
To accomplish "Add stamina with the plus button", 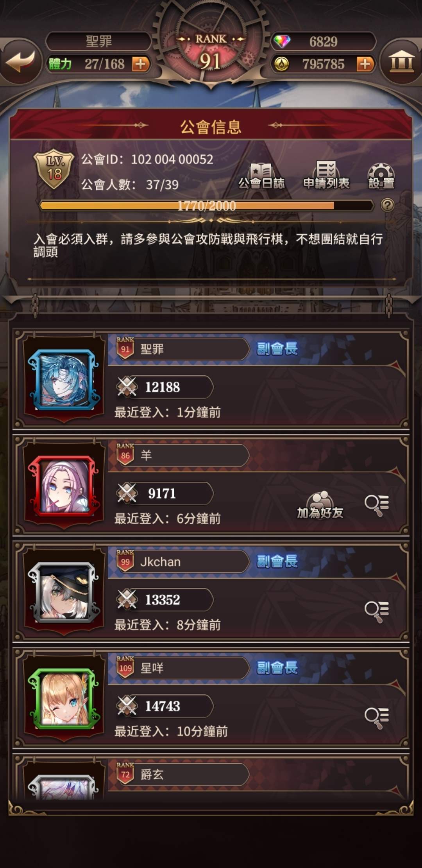I will pyautogui.click(x=141, y=64).
